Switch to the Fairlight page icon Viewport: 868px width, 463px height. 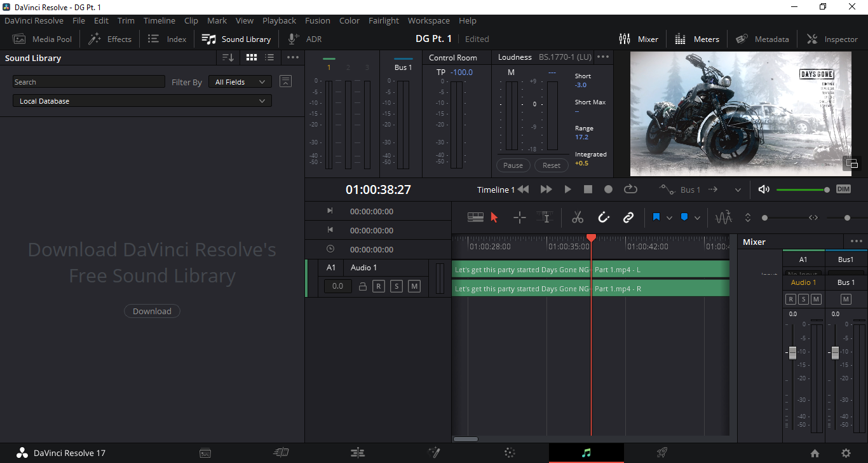(587, 453)
